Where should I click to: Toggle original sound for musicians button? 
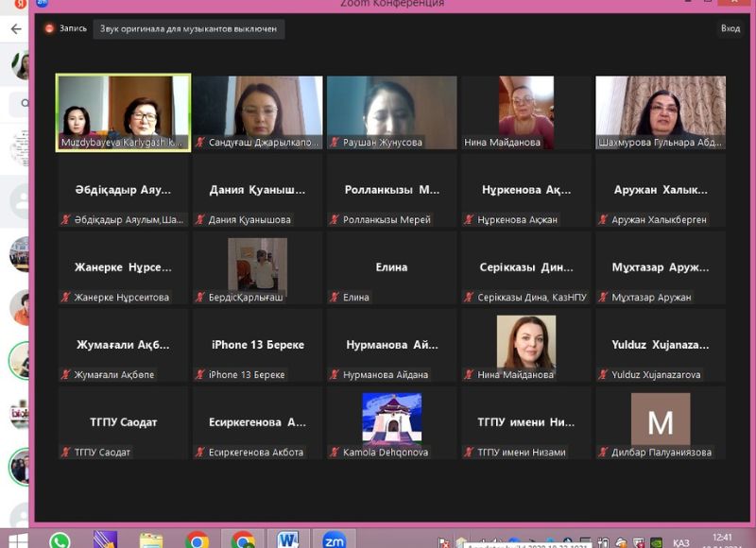click(189, 29)
